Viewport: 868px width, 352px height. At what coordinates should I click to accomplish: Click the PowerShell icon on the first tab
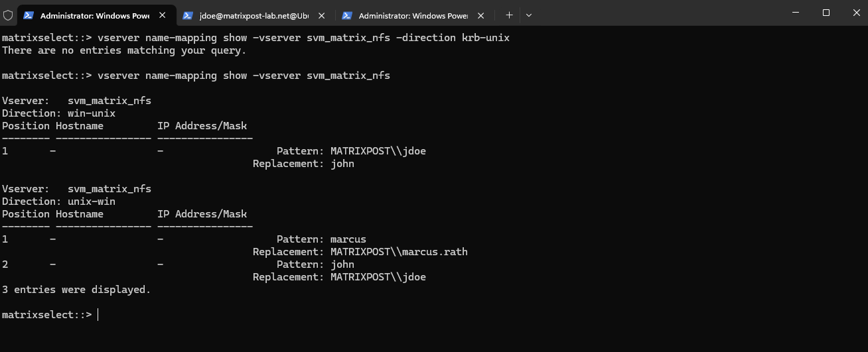29,15
